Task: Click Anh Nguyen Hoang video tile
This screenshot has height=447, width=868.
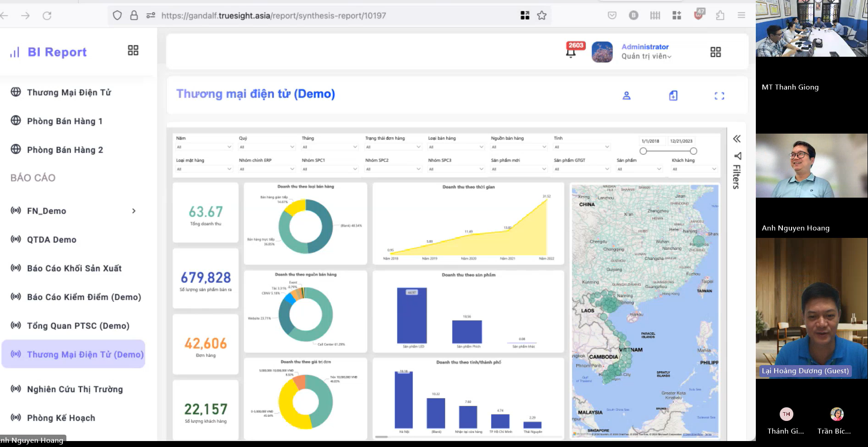Action: 812,166
